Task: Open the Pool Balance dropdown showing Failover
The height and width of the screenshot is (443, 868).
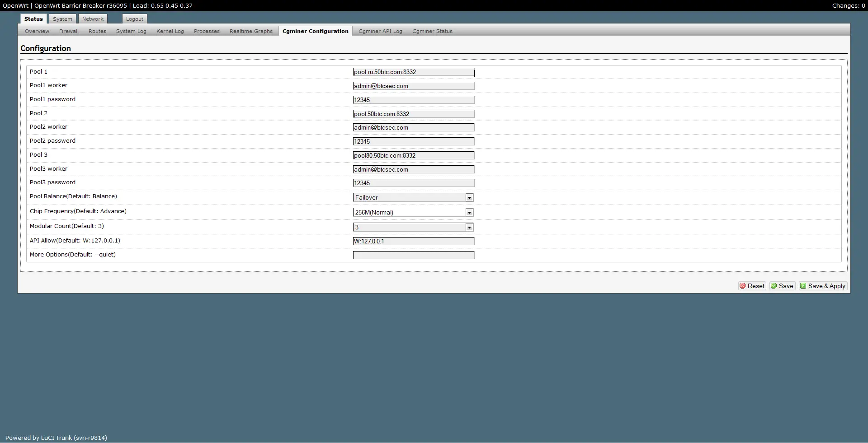Action: 413,197
